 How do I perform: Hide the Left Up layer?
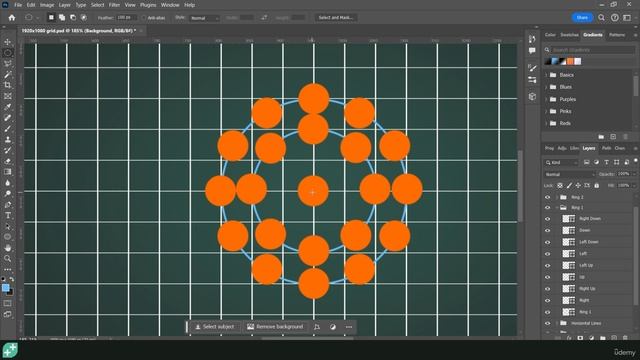tap(548, 265)
